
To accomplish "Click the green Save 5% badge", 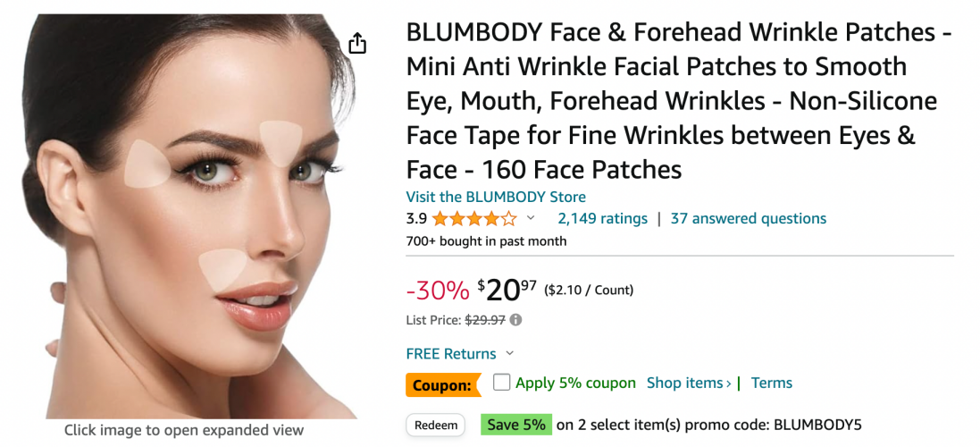I will coord(516,426).
